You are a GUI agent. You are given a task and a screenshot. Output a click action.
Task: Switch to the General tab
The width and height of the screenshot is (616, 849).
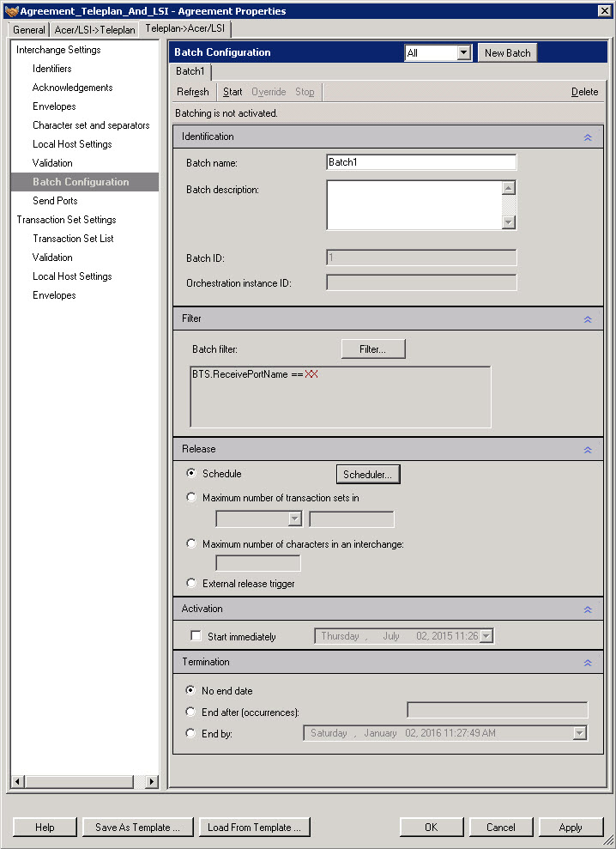coord(28,30)
